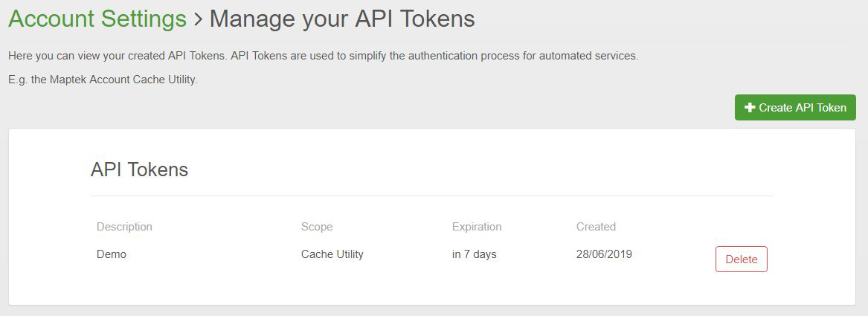
Task: Go back to Account Settings breadcrumb
Action: coord(97,19)
